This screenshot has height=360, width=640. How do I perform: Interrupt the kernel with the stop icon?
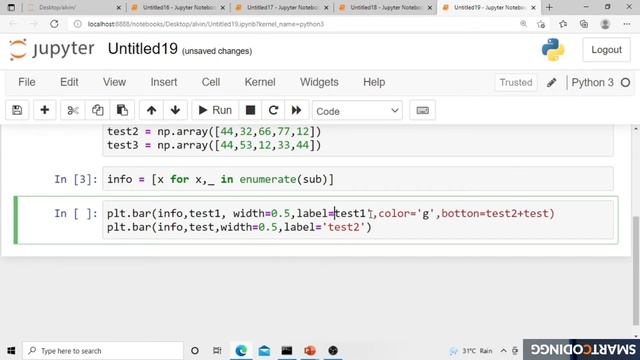[x=250, y=110]
